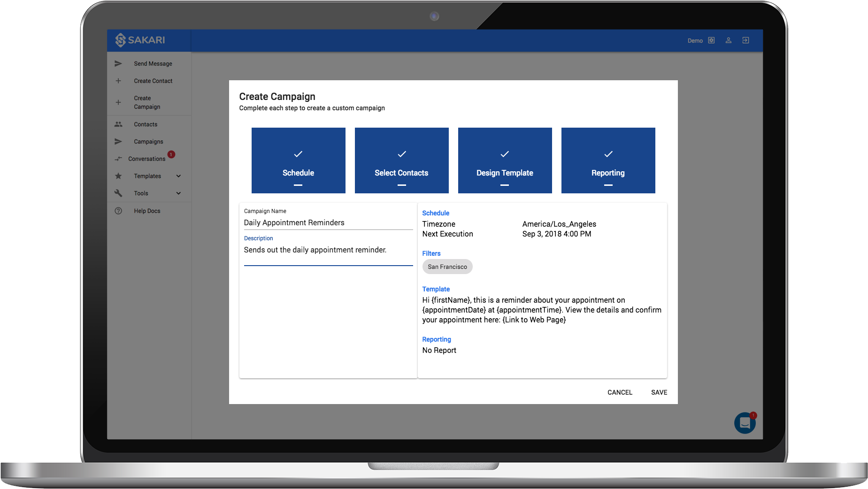The image size is (868, 489).
Task: Open Help Docs question mark icon
Action: (118, 211)
